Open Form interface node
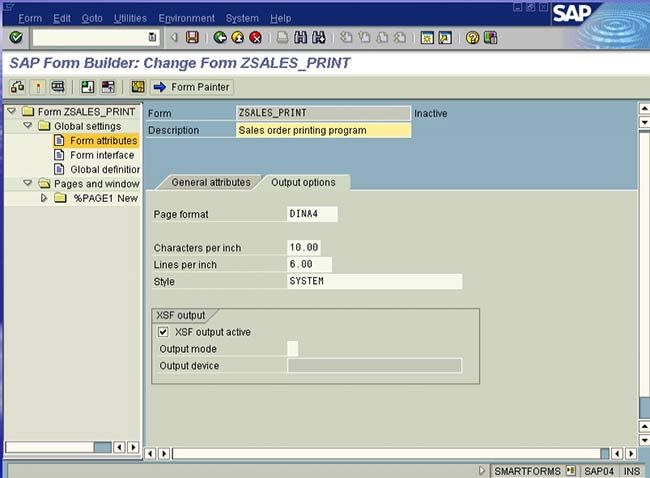This screenshot has width=650, height=478. pyautogui.click(x=102, y=155)
